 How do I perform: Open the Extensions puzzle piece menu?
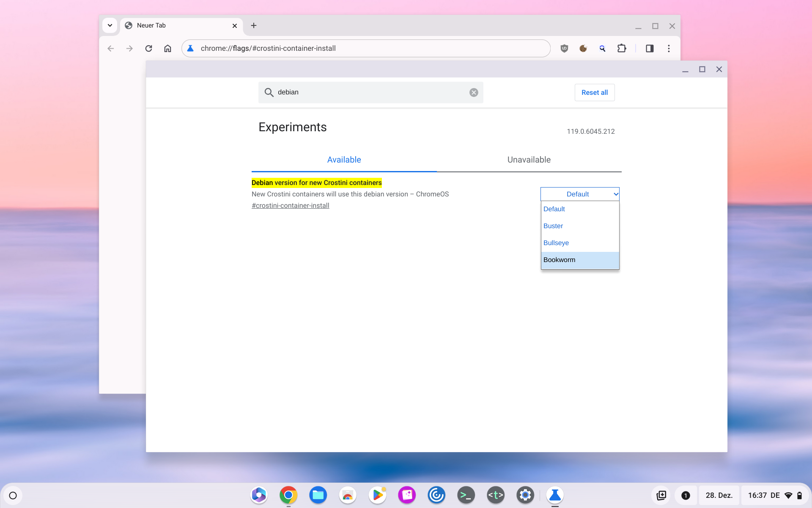tap(622, 48)
